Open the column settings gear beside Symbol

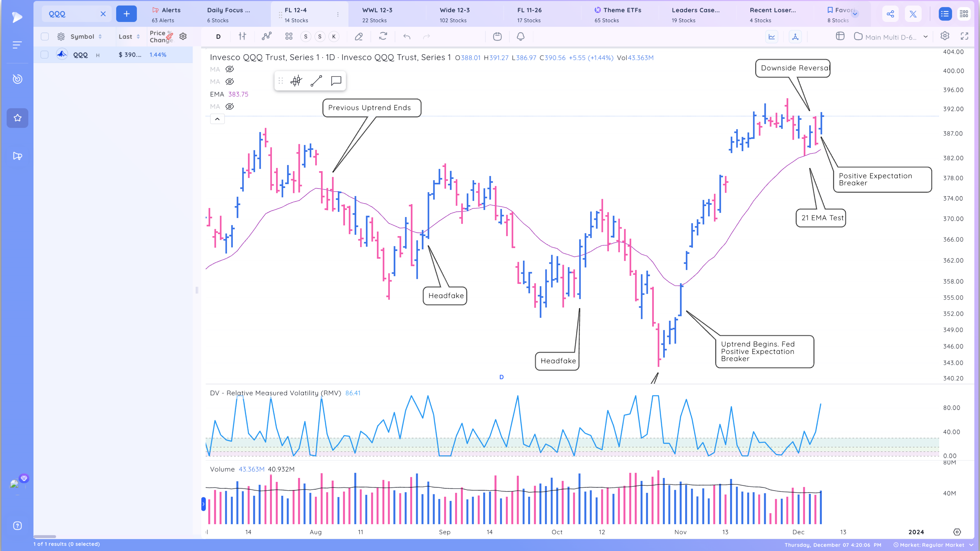[61, 36]
